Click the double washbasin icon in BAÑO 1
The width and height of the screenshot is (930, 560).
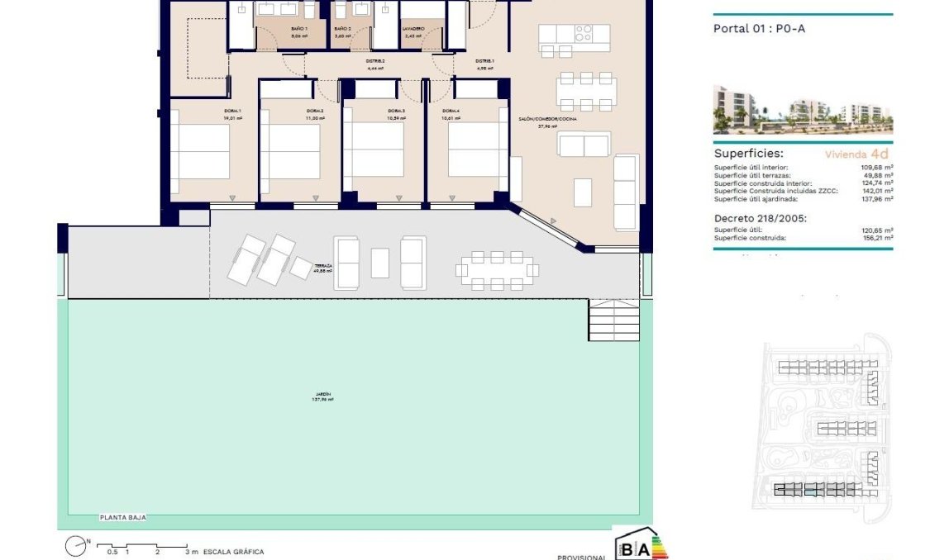coord(278,10)
